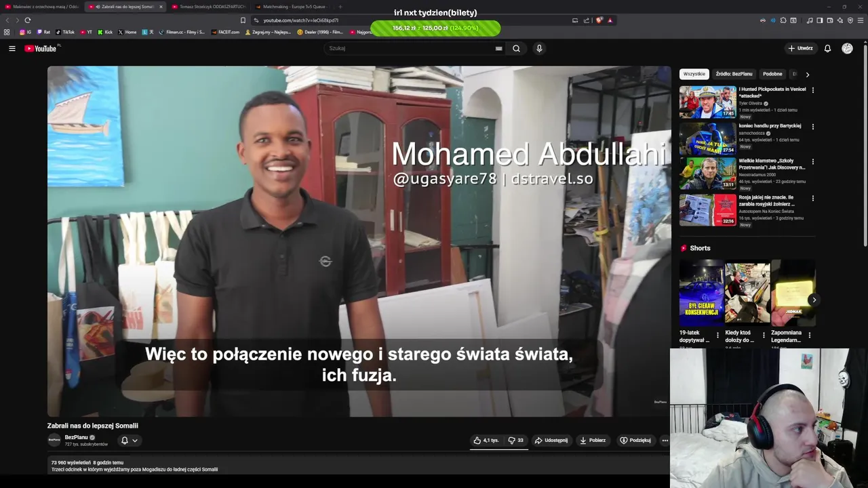Switch to 'Tomasz Strzelczyk ODDASZFARTUCHA' browser tab
This screenshot has width=868, height=488.
(x=208, y=7)
